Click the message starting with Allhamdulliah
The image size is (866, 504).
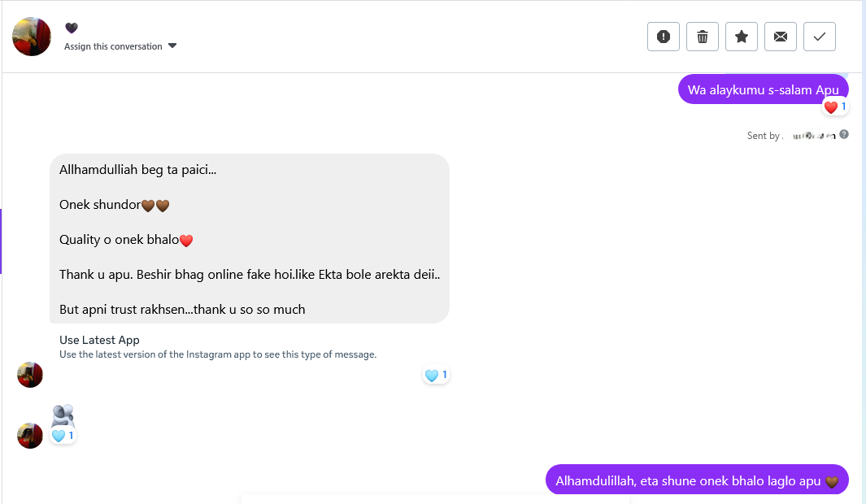[250, 239]
